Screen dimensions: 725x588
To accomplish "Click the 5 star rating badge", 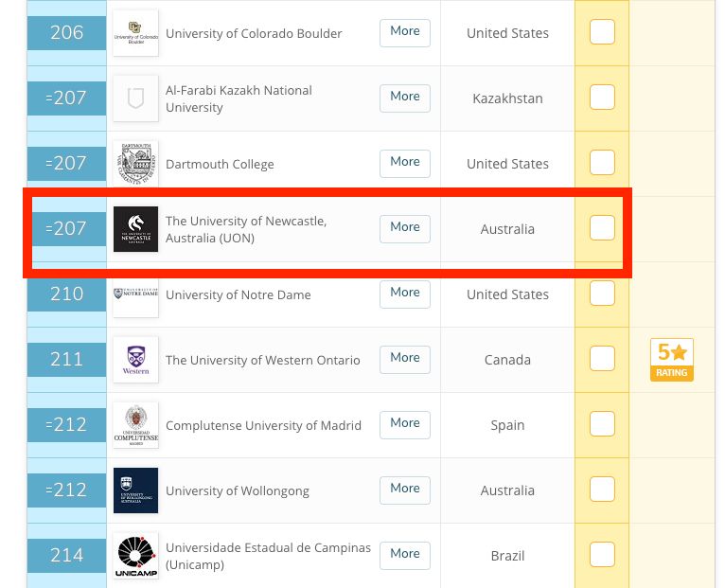I will click(x=672, y=360).
